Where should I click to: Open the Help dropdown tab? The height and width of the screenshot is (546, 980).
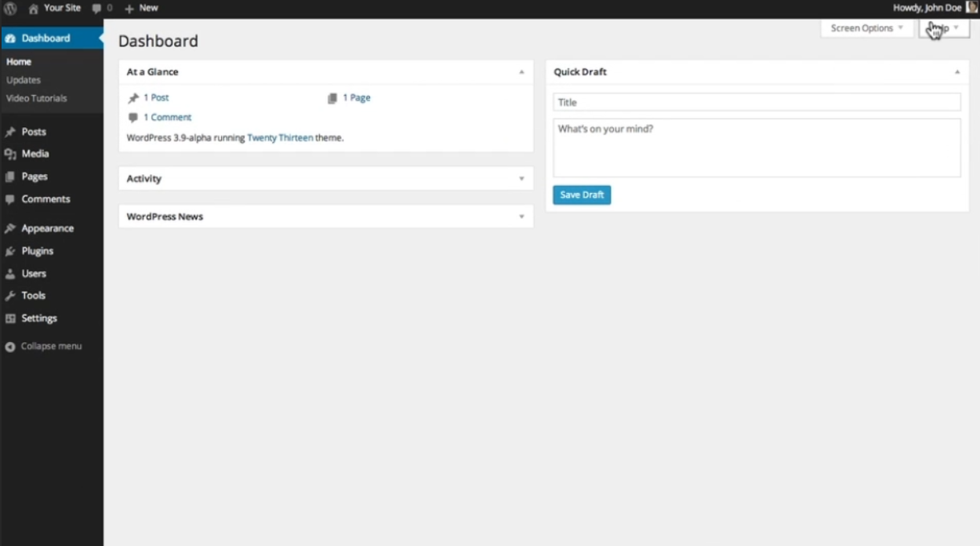point(944,28)
